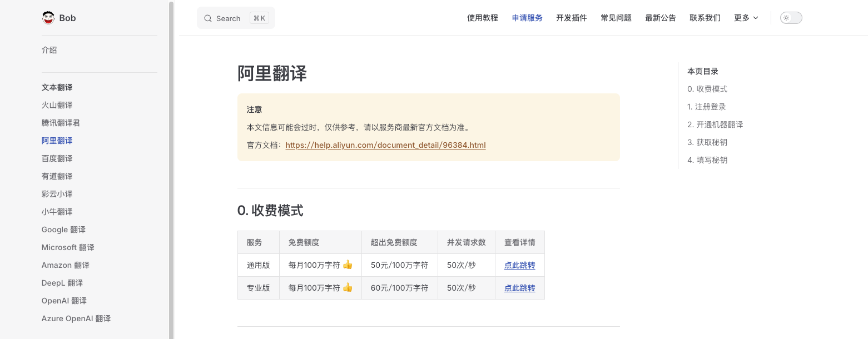Click the Bob site title text
Viewport: 868px width, 339px height.
67,18
